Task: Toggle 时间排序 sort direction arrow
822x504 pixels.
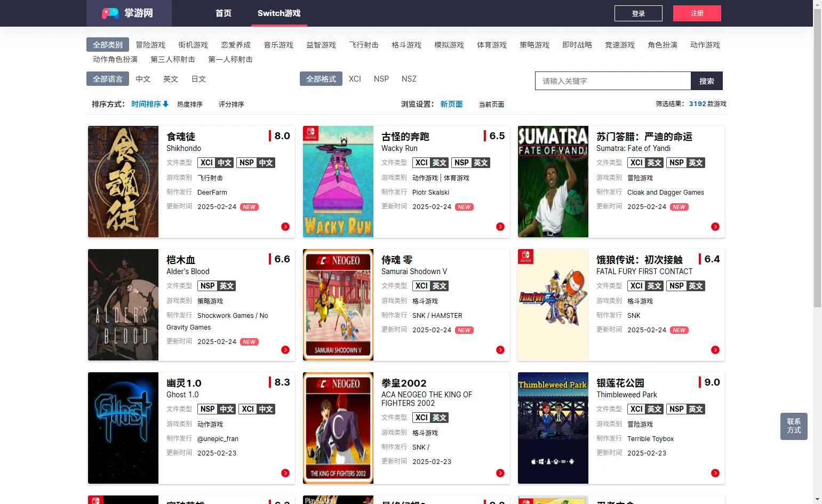Action: (166, 104)
